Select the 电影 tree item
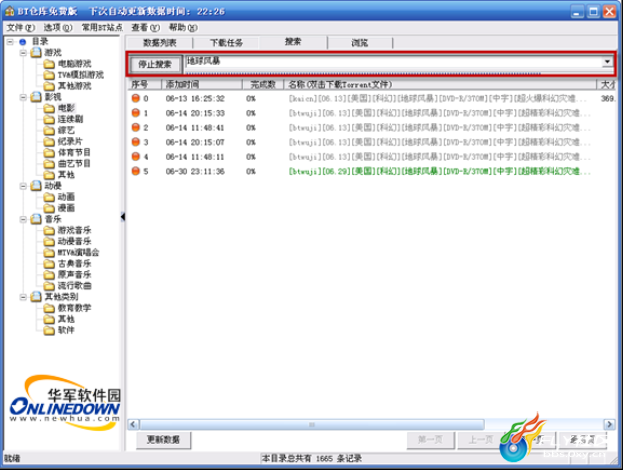Image resolution: width=623 pixels, height=470 pixels. coord(66,108)
